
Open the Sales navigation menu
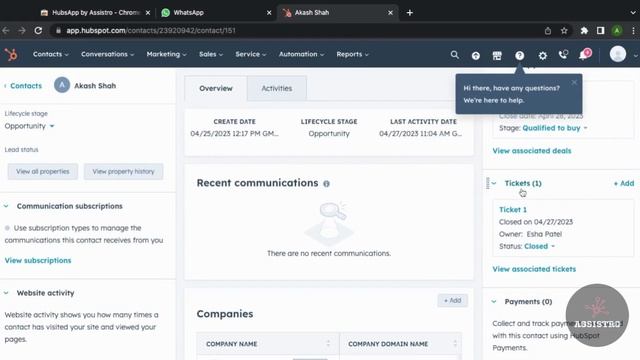pyautogui.click(x=211, y=54)
